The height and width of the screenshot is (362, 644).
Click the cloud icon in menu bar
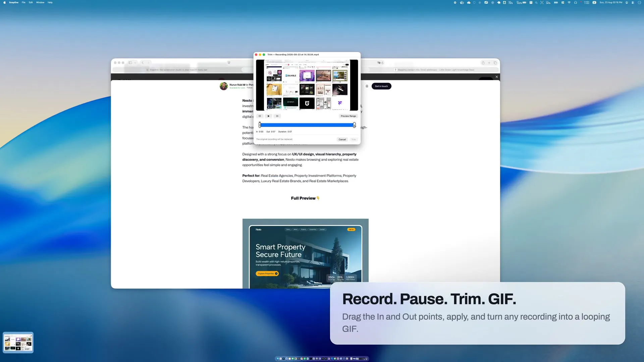pyautogui.click(x=469, y=2)
